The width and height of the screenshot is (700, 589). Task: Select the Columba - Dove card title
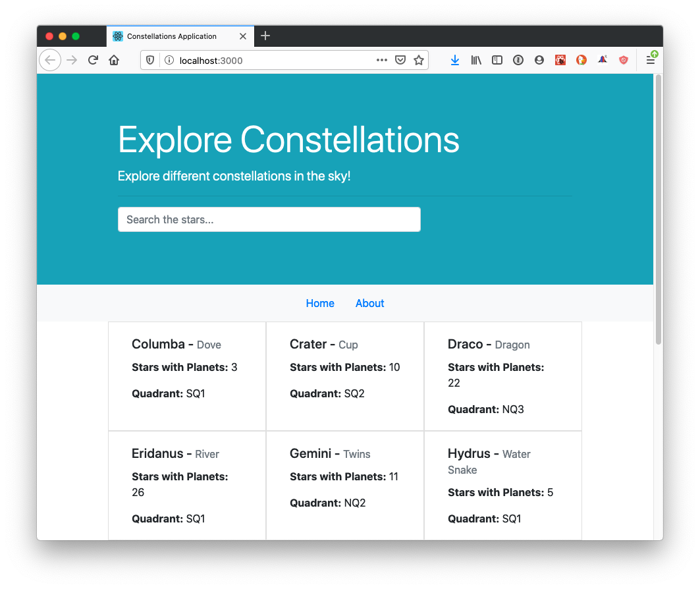[176, 345]
